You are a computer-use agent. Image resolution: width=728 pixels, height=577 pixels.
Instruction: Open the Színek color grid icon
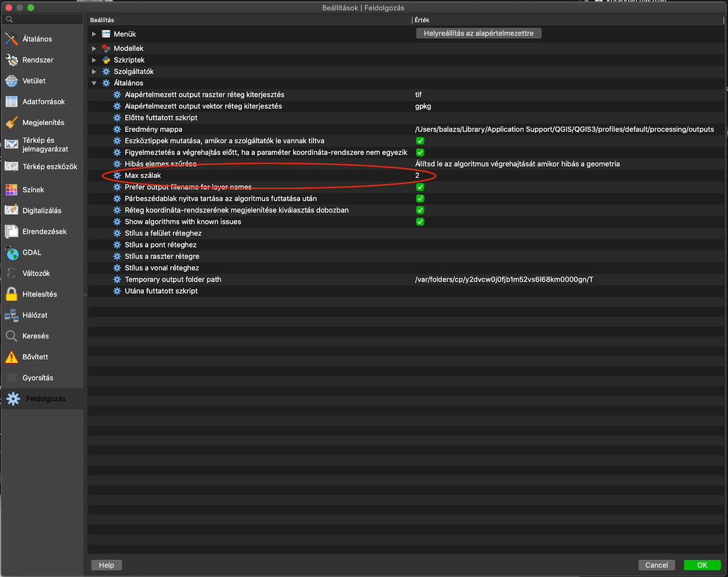[12, 190]
